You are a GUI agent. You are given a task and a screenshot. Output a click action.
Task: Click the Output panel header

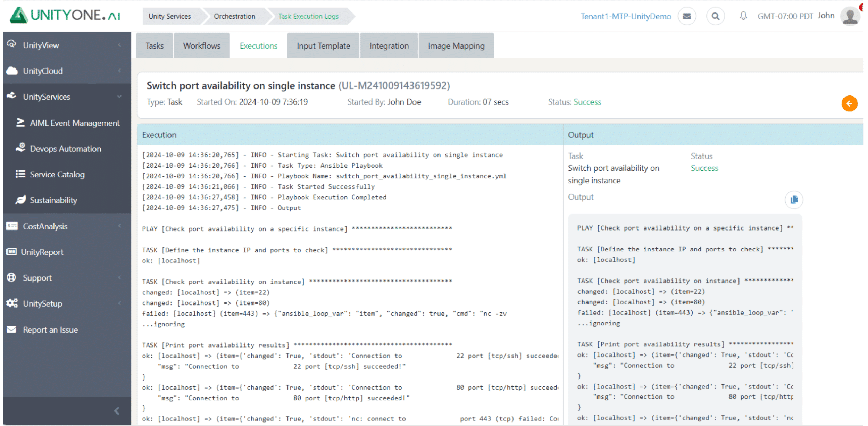[x=713, y=135]
